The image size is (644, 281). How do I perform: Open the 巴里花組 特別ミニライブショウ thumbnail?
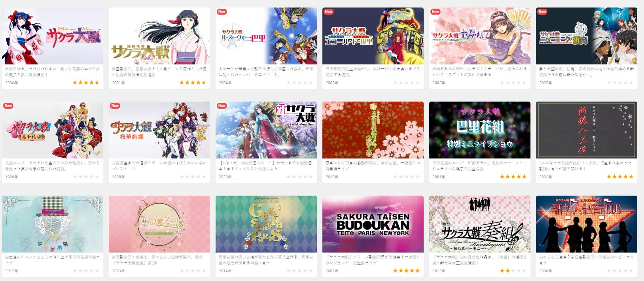tap(480, 130)
